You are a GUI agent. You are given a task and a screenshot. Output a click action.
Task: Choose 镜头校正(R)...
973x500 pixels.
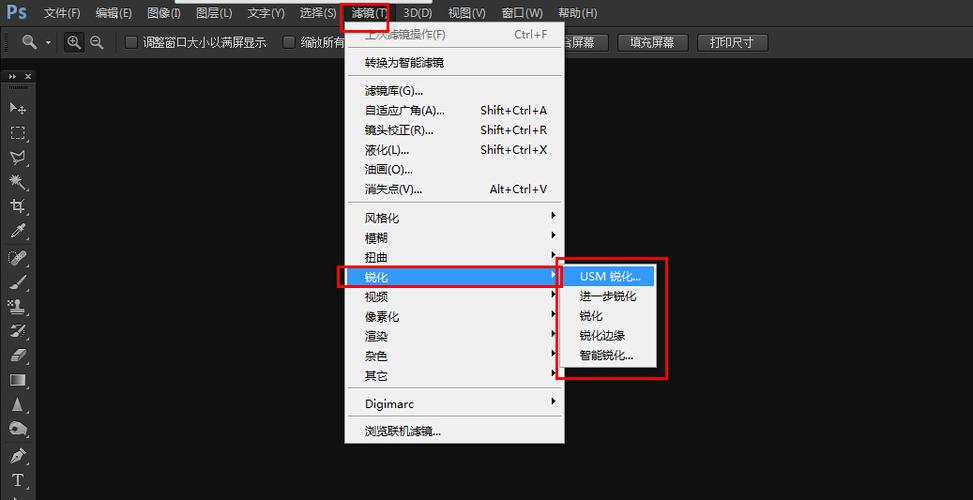454,130
